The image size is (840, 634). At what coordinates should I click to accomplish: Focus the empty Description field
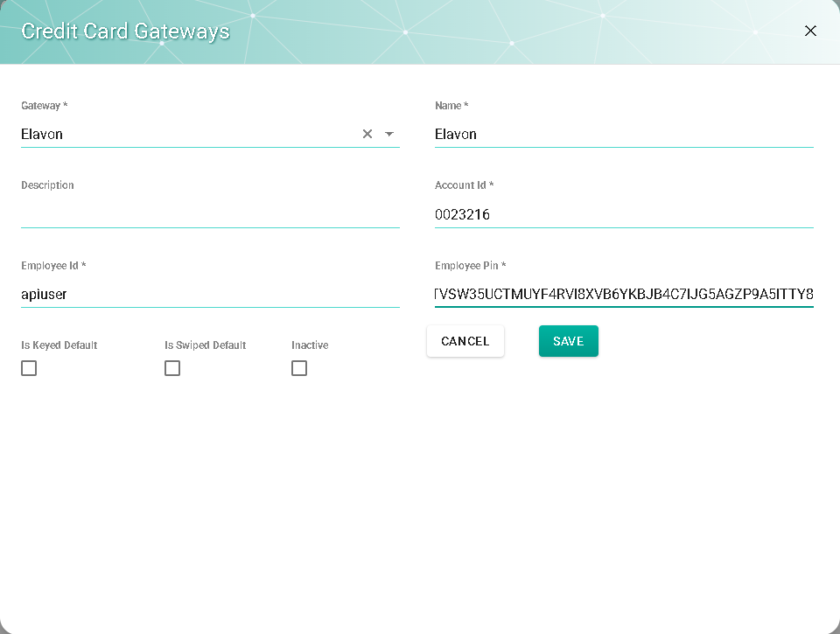(x=210, y=214)
